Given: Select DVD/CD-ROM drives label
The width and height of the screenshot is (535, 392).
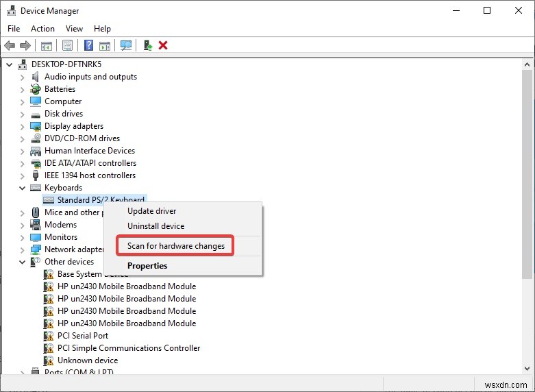Looking at the screenshot, I should point(82,138).
